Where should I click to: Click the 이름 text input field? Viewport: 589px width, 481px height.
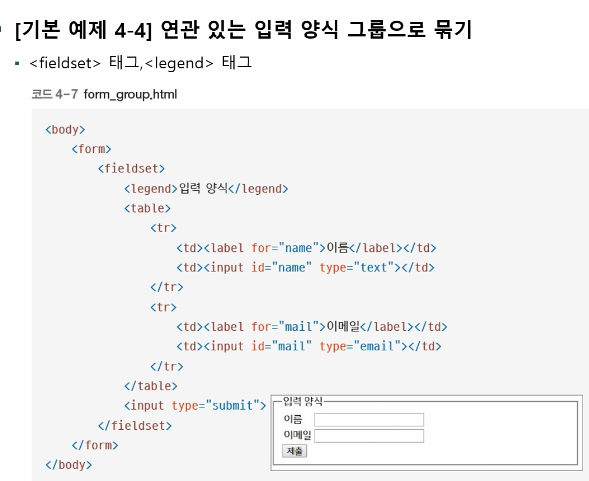[369, 419]
